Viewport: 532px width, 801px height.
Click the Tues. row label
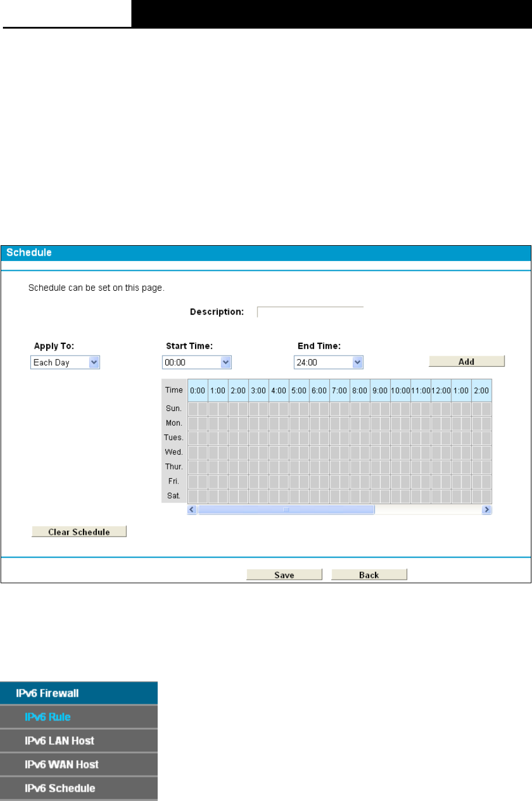(173, 438)
